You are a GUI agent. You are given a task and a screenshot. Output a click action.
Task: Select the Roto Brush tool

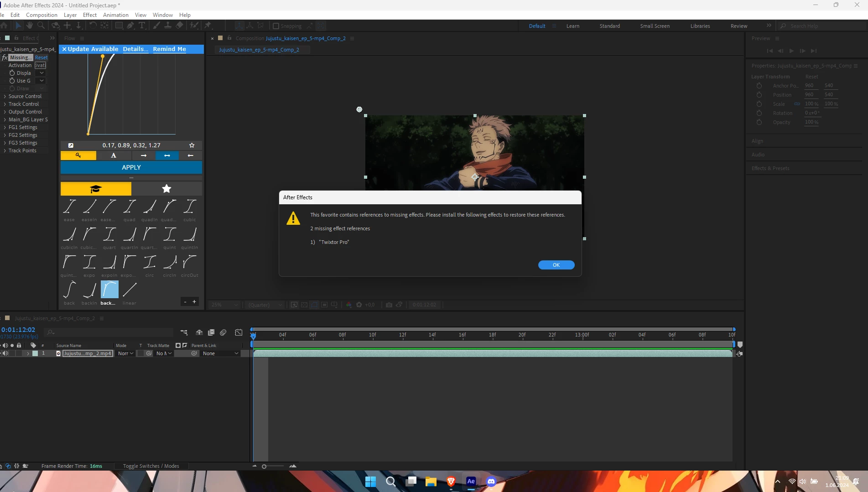click(x=194, y=26)
